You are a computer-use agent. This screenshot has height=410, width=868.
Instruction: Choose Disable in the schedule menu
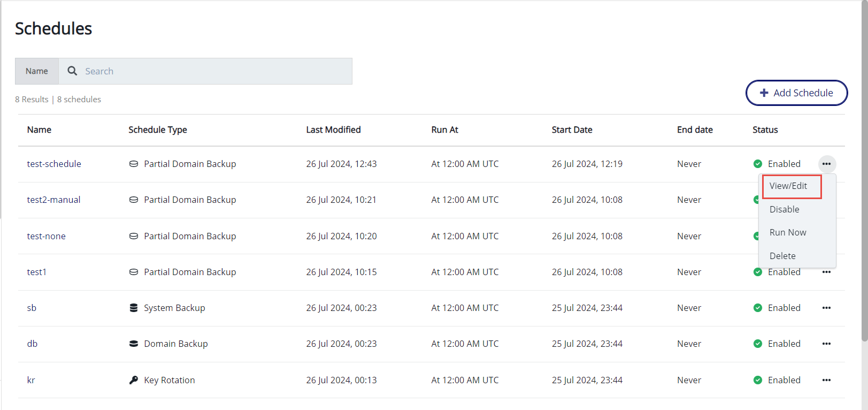[x=784, y=209]
